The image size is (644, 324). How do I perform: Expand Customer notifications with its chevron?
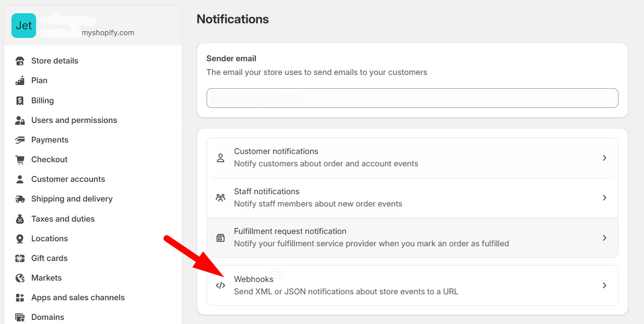click(604, 158)
